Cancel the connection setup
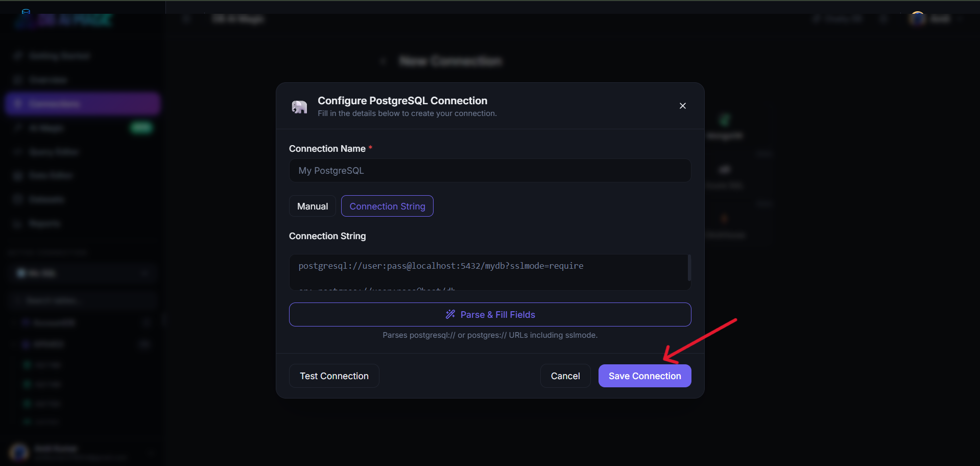Viewport: 980px width, 466px height. (565, 376)
